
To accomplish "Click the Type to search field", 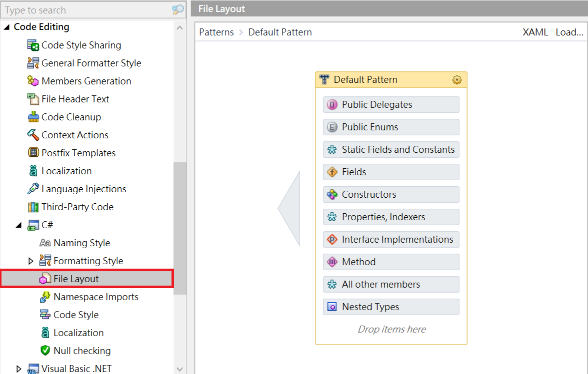I will tap(85, 10).
